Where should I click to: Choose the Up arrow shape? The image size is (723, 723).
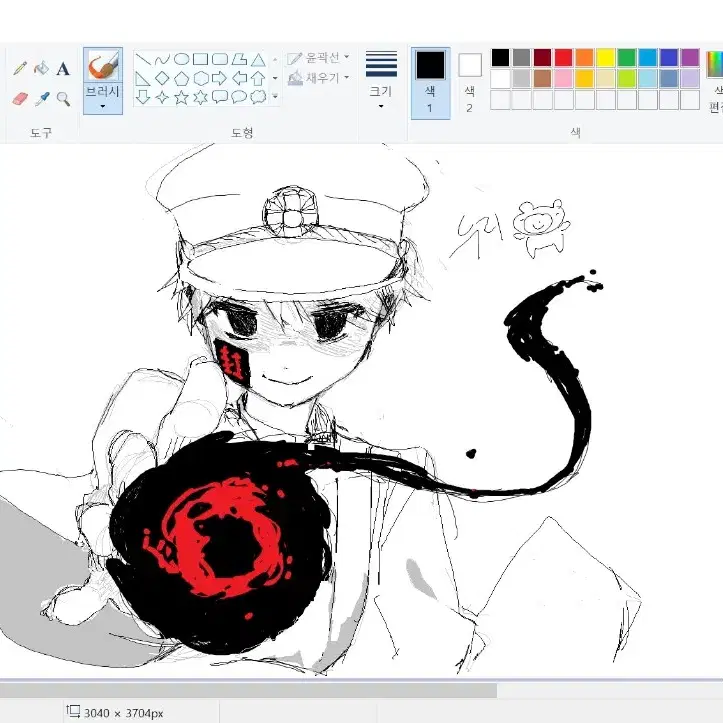258,78
